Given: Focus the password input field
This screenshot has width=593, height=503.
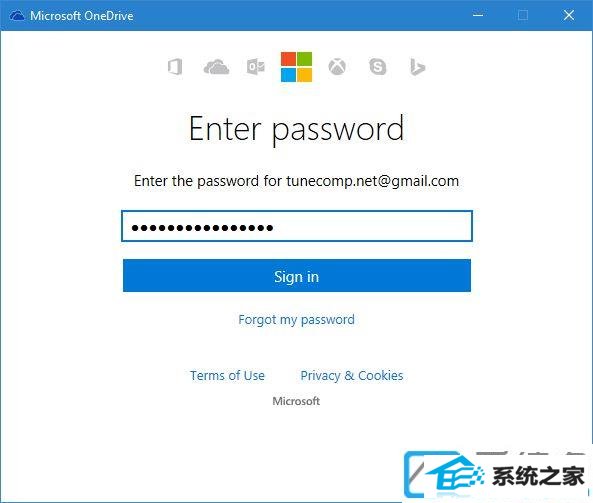Looking at the screenshot, I should point(297,226).
